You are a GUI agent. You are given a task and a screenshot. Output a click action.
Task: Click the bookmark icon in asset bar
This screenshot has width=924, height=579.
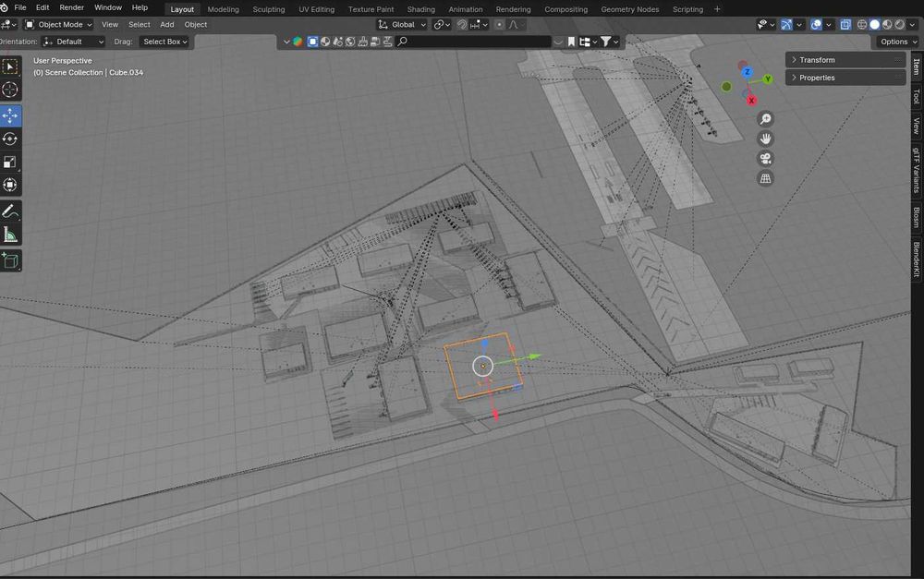pyautogui.click(x=571, y=42)
